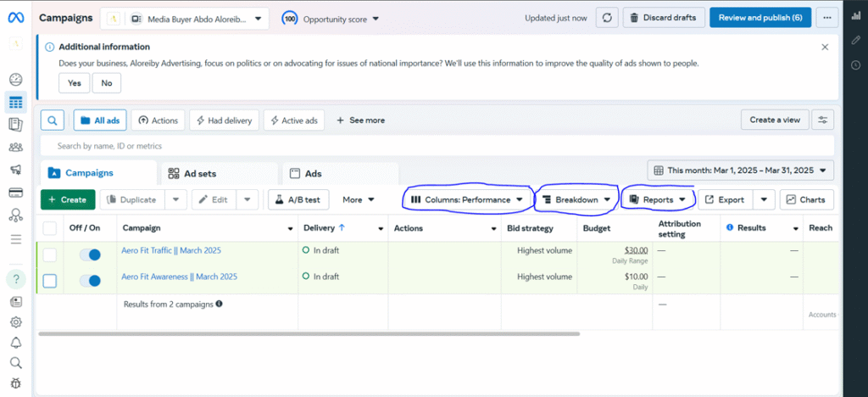Click See more filters
The width and height of the screenshot is (868, 397).
tap(360, 120)
